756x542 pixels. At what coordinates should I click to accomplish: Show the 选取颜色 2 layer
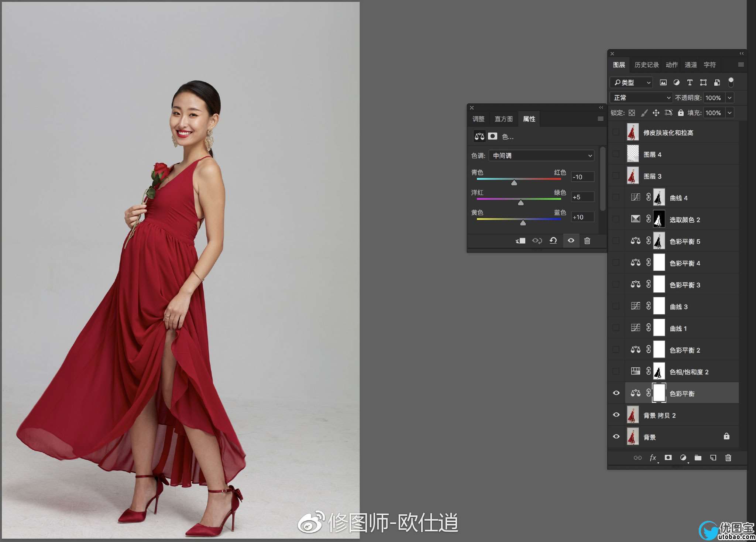(616, 219)
